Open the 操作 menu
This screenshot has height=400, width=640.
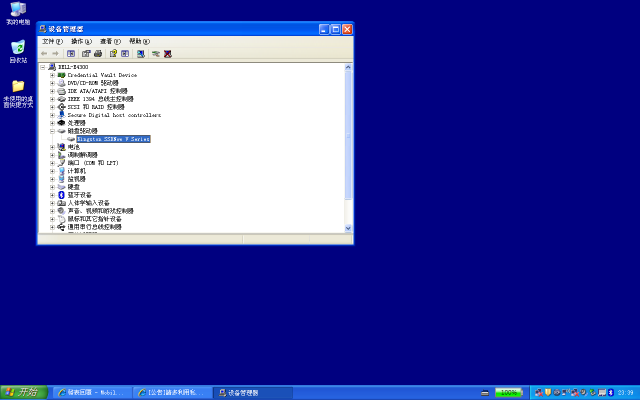(x=81, y=41)
